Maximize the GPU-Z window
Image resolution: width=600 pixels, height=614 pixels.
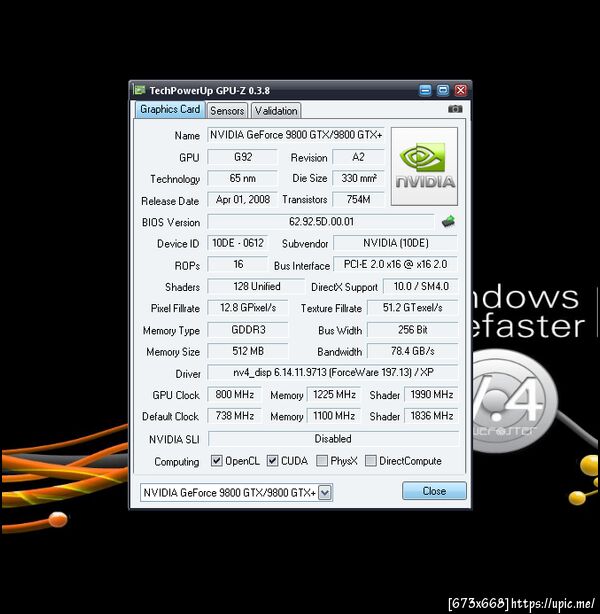[443, 90]
